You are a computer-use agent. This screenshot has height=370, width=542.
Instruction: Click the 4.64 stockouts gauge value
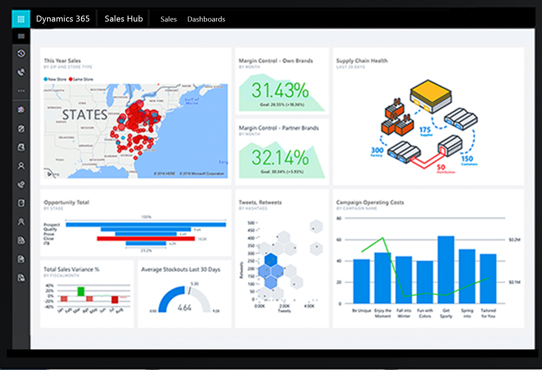(x=184, y=307)
